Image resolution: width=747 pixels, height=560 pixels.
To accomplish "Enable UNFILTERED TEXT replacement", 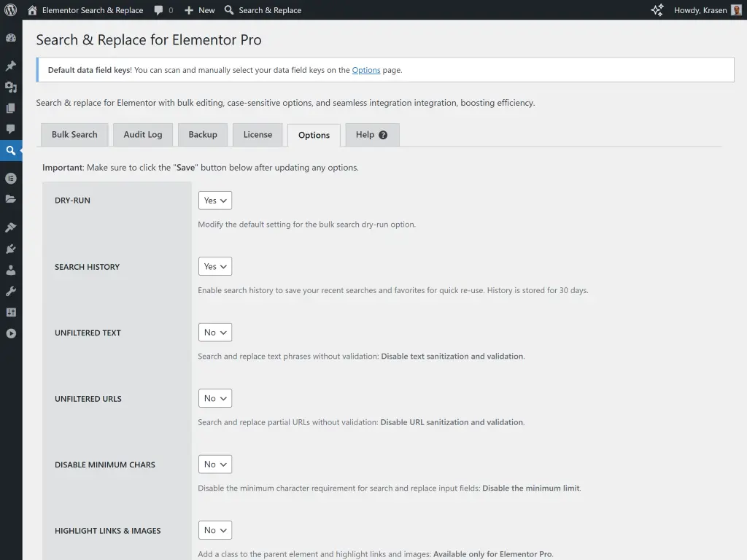I will pyautogui.click(x=214, y=332).
